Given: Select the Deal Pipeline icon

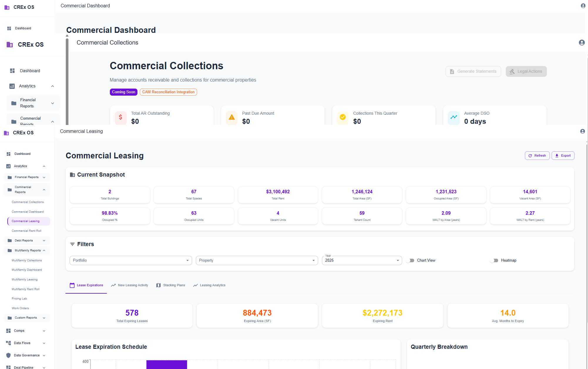Looking at the screenshot, I should (9, 367).
